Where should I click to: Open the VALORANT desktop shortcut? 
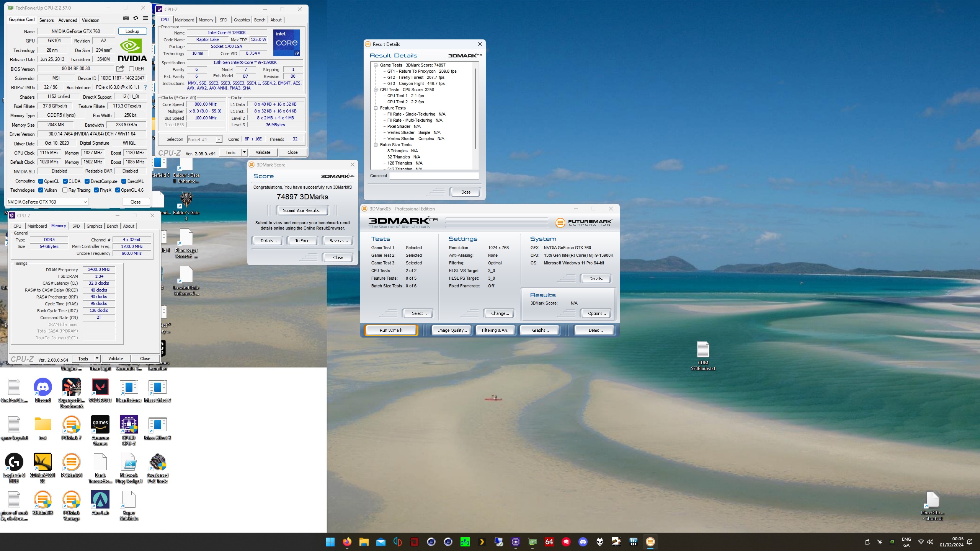click(x=100, y=390)
